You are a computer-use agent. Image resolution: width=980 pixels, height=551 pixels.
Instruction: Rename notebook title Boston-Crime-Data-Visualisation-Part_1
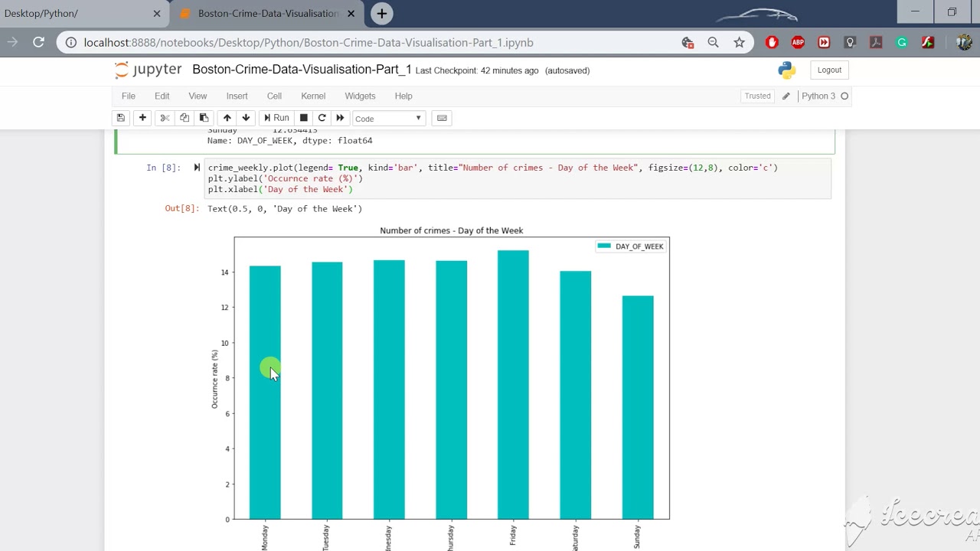point(302,70)
